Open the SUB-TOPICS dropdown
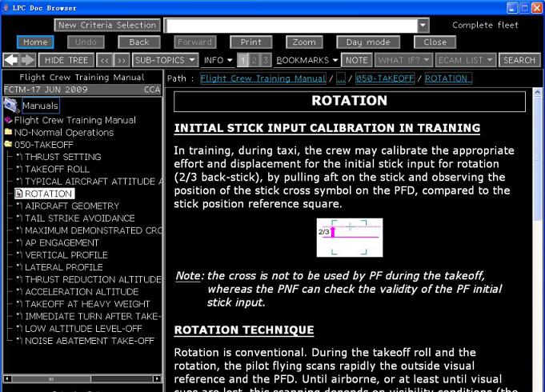545x392 pixels. (x=165, y=60)
